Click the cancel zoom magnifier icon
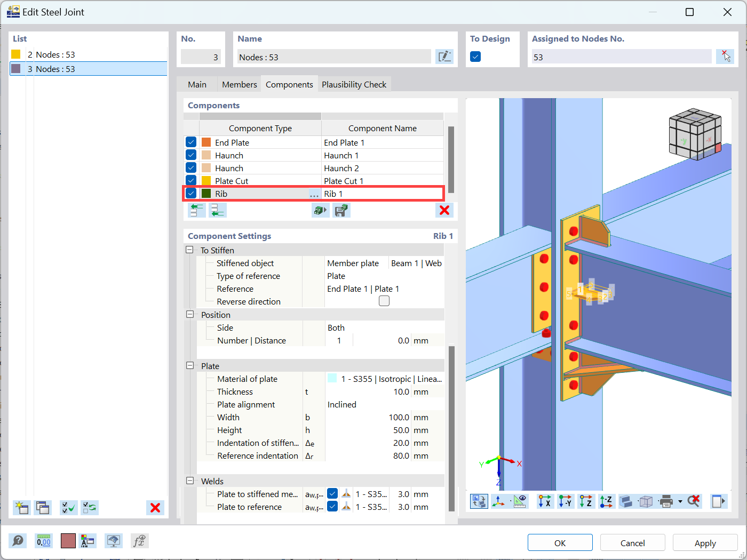 694,501
